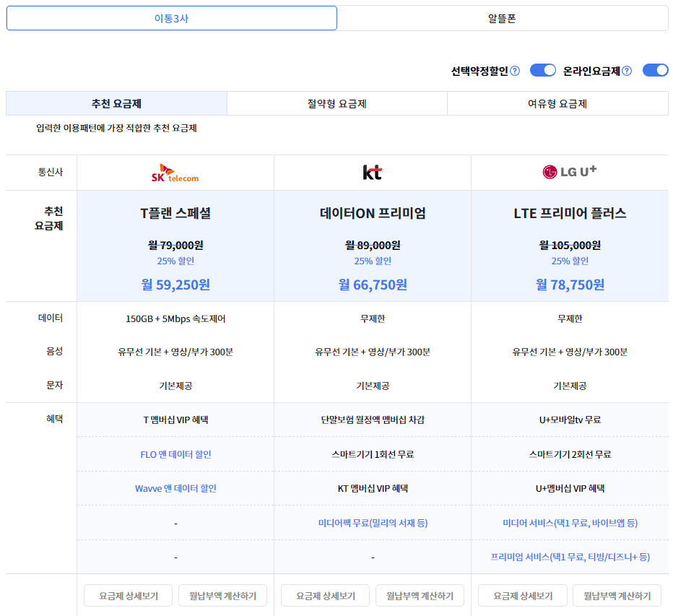This screenshot has width=673, height=616.
Task: Click the LG U+ logo
Action: coord(570,172)
